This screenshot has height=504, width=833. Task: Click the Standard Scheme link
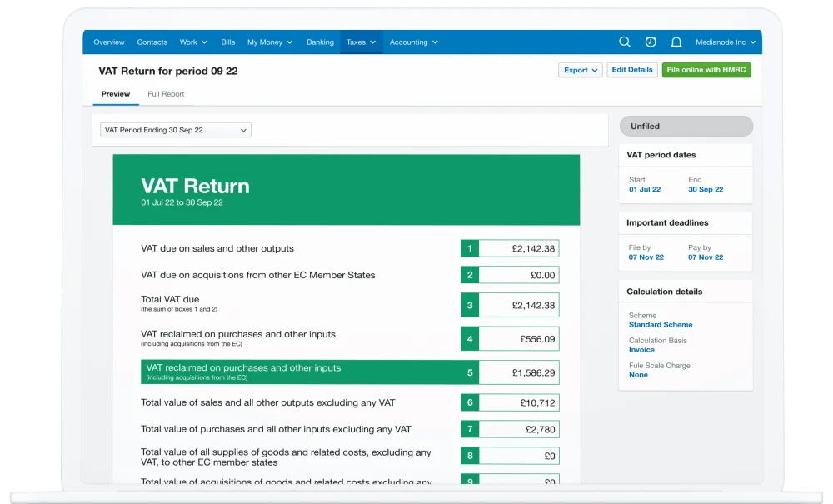[x=661, y=324]
